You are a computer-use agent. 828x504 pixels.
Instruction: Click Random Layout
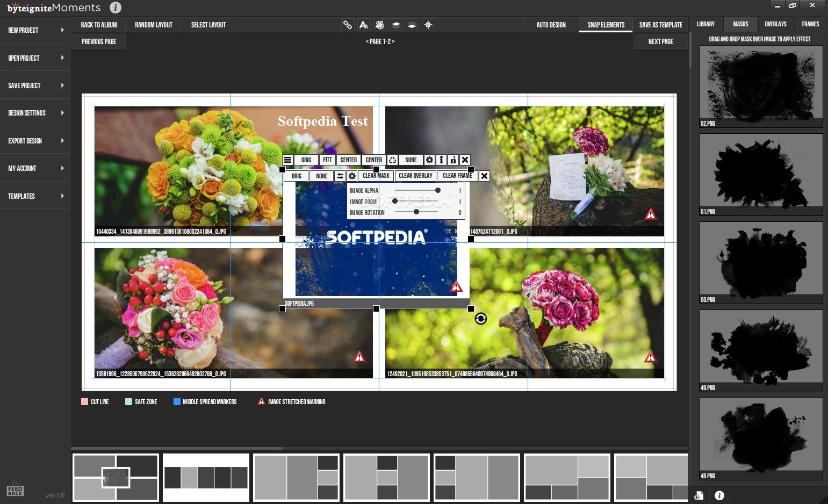[154, 25]
